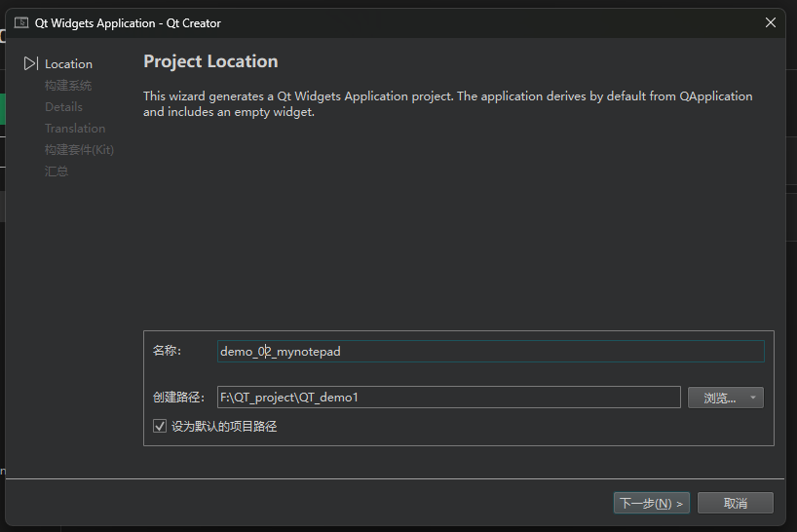
Task: Click the 汇总 step in sidebar
Action: 57,171
